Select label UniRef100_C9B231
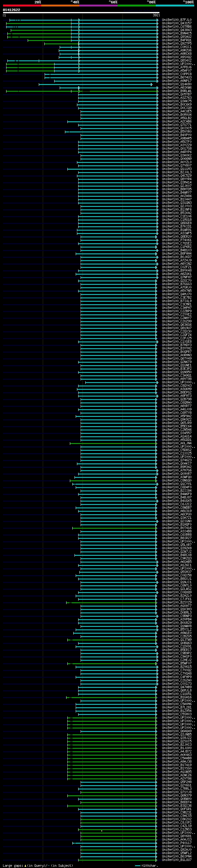197x868 pixels. tap(176, 813)
